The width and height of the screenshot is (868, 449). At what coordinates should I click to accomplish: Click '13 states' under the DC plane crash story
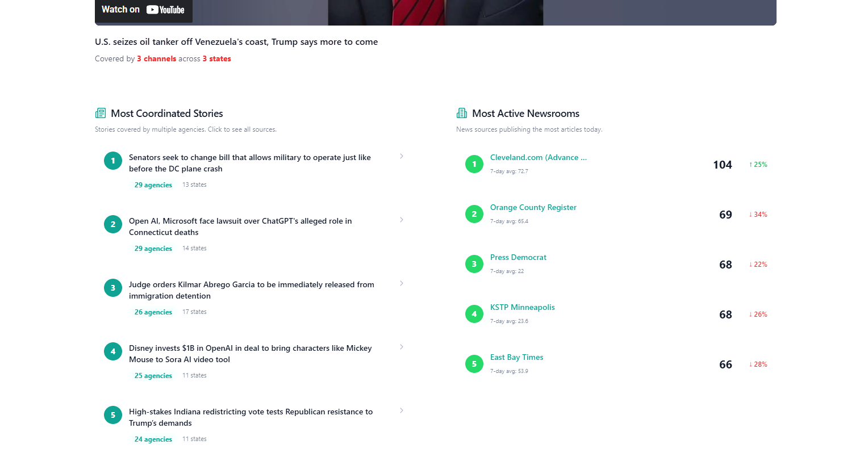coord(194,185)
